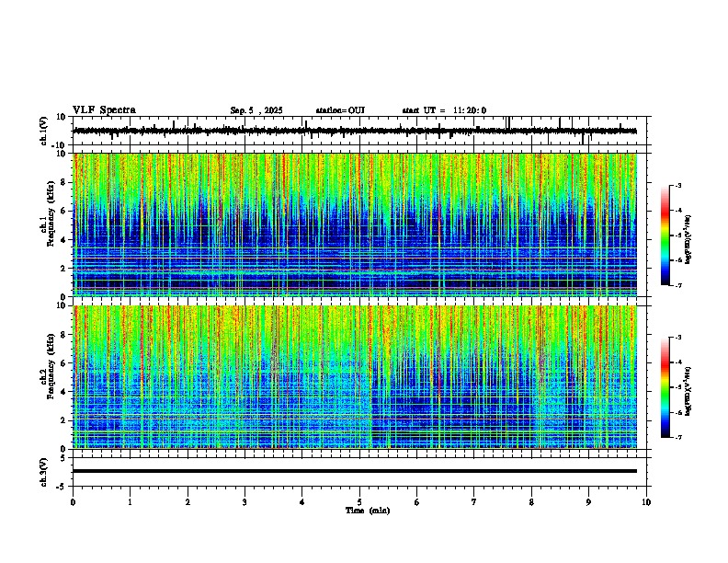Click the '8' minute time-axis tick label
This screenshot has height=563, width=728.
pos(531,502)
